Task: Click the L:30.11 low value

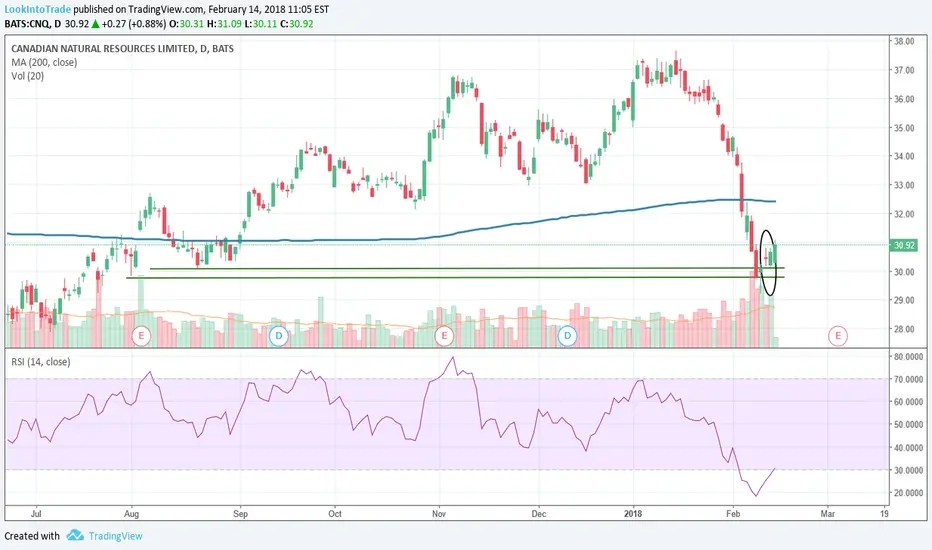Action: coord(259,24)
